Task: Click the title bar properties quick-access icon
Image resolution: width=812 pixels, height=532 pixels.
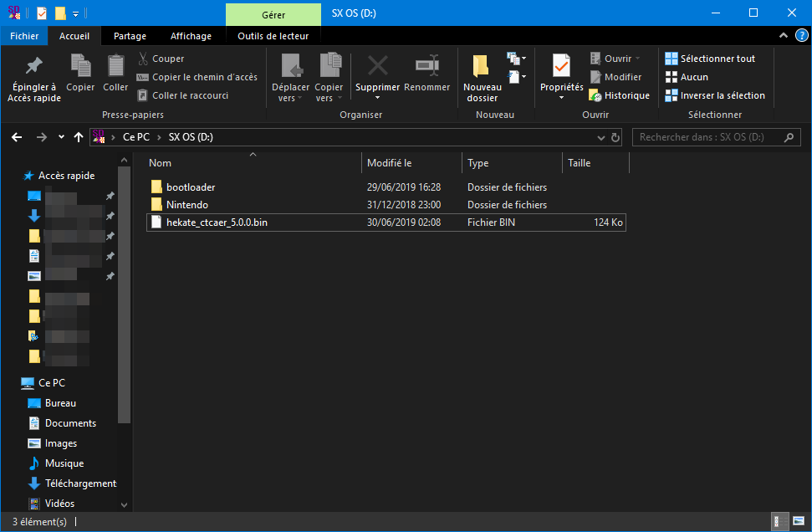Action: [42, 13]
